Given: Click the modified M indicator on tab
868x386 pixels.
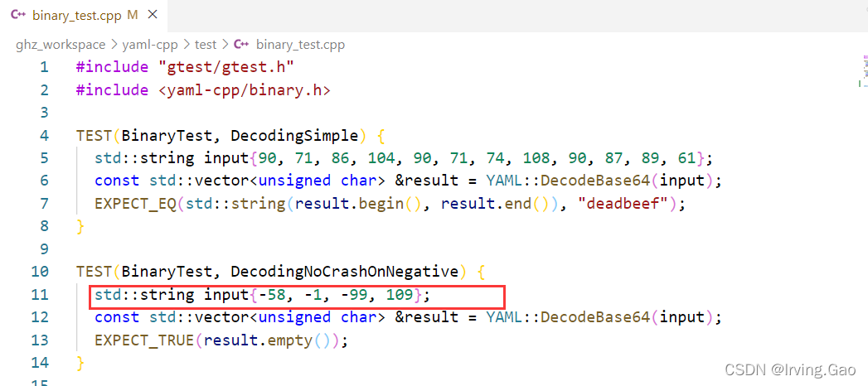Looking at the screenshot, I should coord(132,15).
